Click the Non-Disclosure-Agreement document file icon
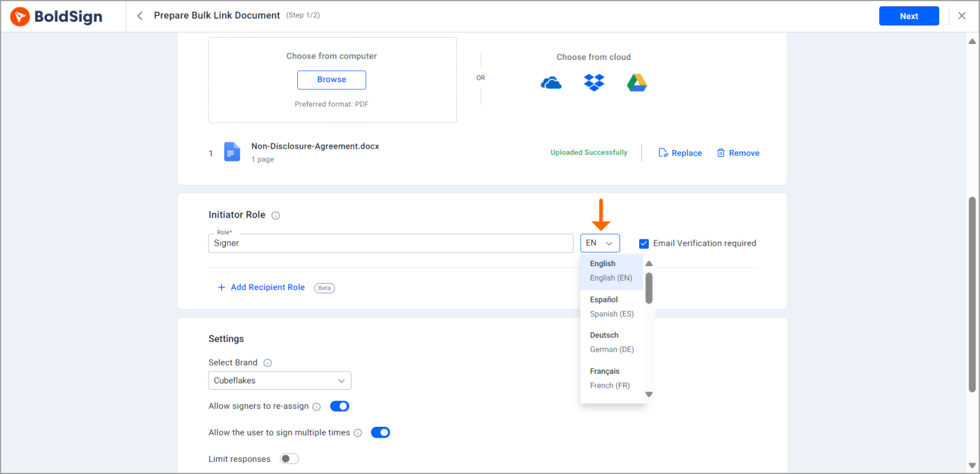The width and height of the screenshot is (980, 474). (232, 152)
